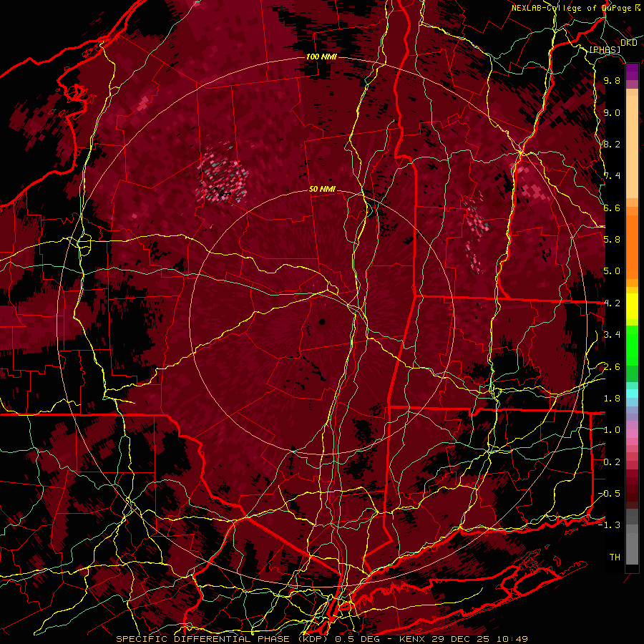Viewport: 644px width, 644px height.
Task: Select the bright green color bar segment
Action: 632,345
